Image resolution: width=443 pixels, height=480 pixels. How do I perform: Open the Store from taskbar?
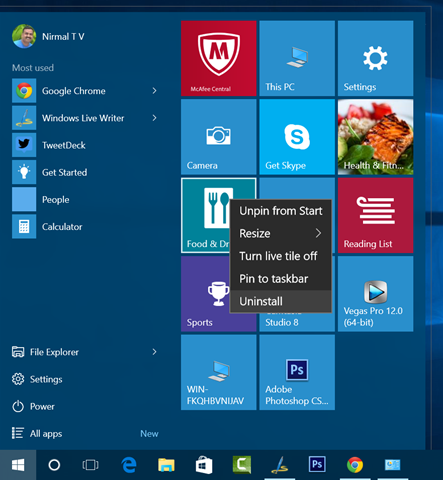point(204,465)
